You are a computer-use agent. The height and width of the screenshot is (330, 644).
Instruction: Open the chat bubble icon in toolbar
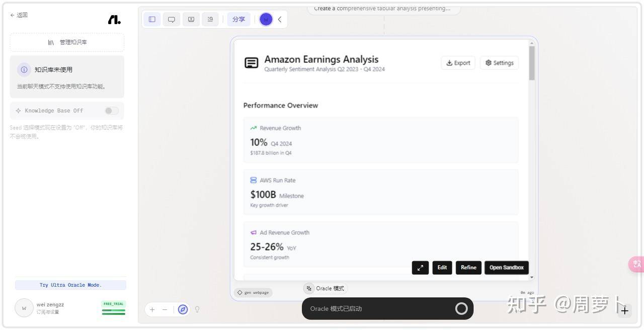172,19
